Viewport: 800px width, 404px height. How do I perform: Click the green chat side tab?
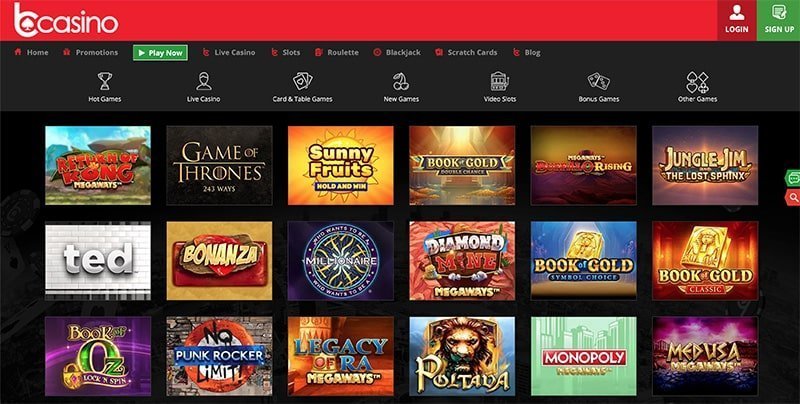point(792,179)
